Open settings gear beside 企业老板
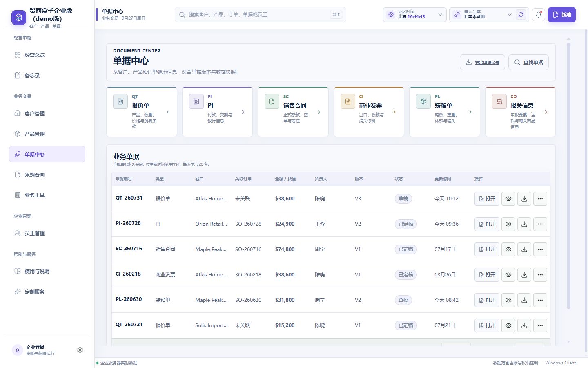The height and width of the screenshot is (368, 588). (80, 350)
